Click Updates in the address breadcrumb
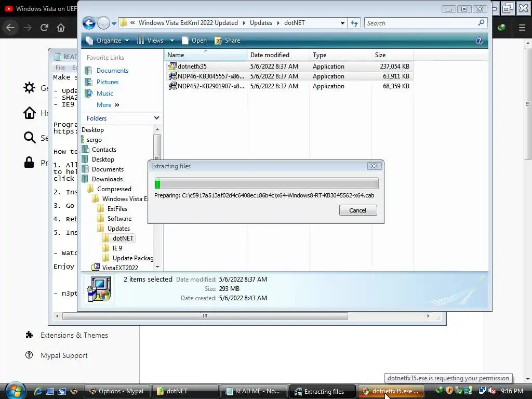 coord(261,23)
